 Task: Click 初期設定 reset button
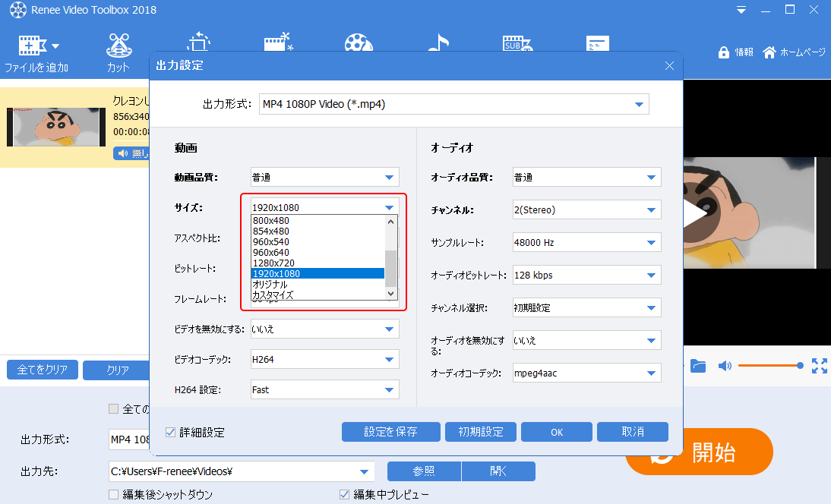pos(481,432)
